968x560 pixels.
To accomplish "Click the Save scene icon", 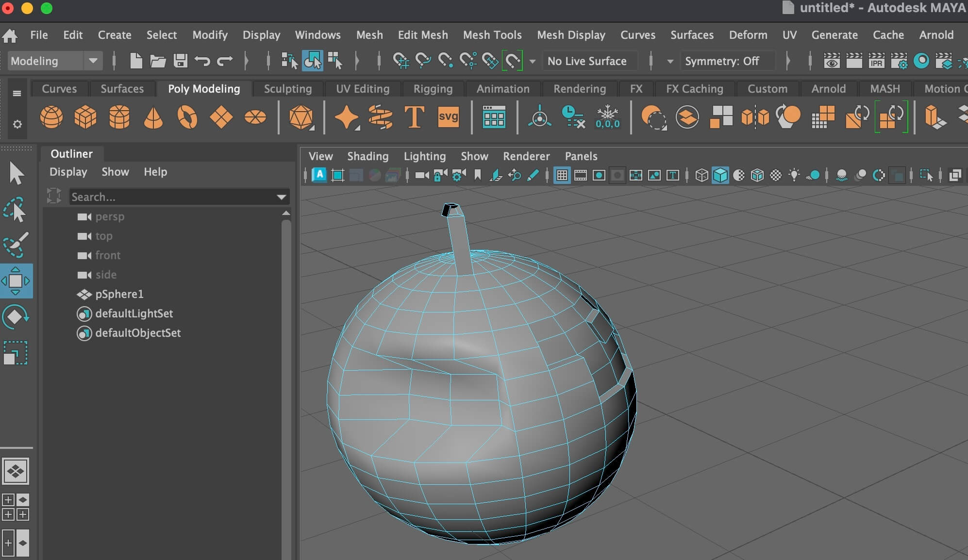I will [x=180, y=61].
